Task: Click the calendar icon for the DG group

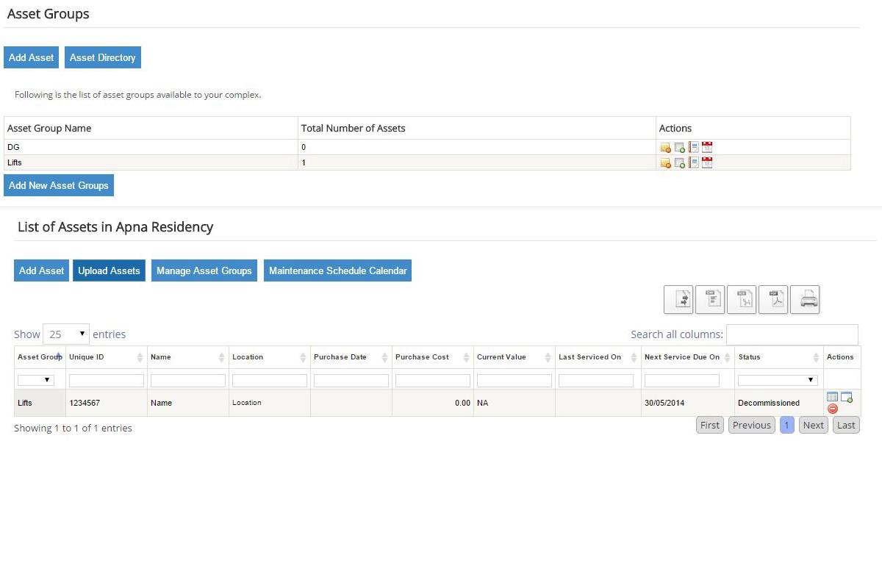Action: [706, 147]
